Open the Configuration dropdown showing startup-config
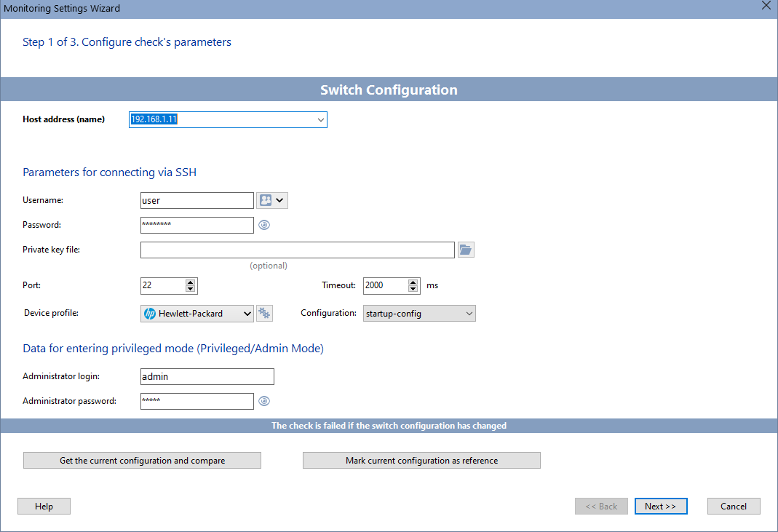This screenshot has width=778, height=532. click(469, 313)
